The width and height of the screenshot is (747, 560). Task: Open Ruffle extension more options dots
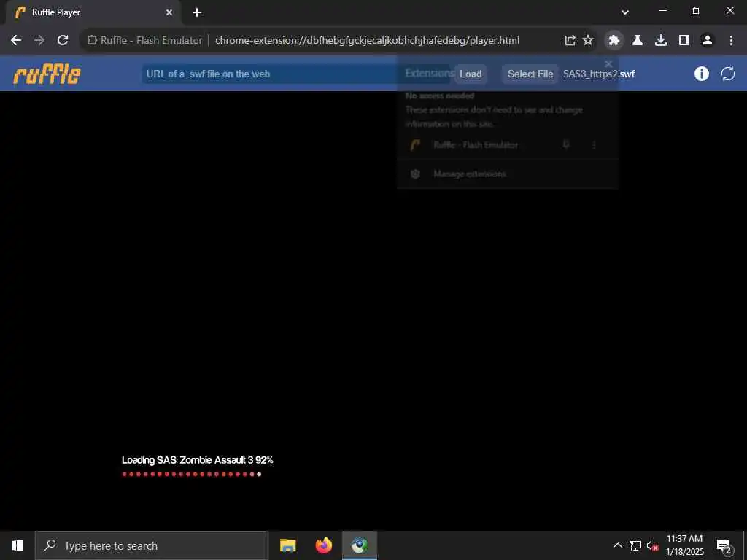pos(594,145)
